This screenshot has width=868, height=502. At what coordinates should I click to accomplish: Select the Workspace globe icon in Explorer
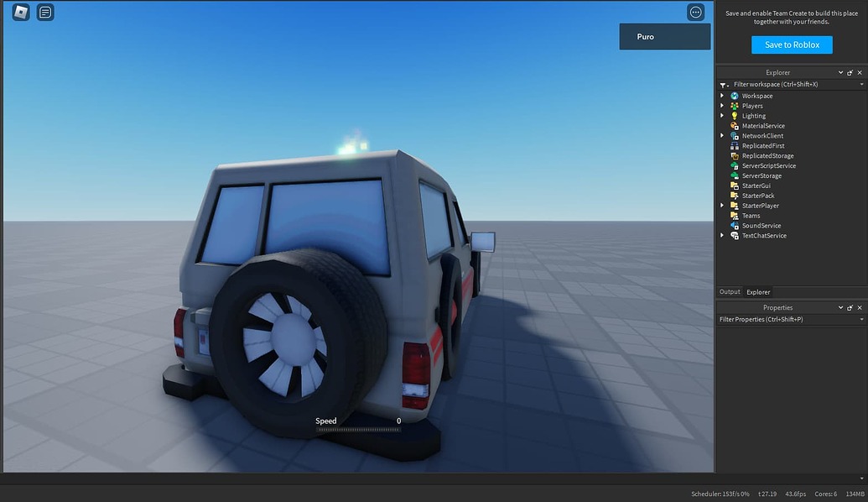tap(736, 95)
